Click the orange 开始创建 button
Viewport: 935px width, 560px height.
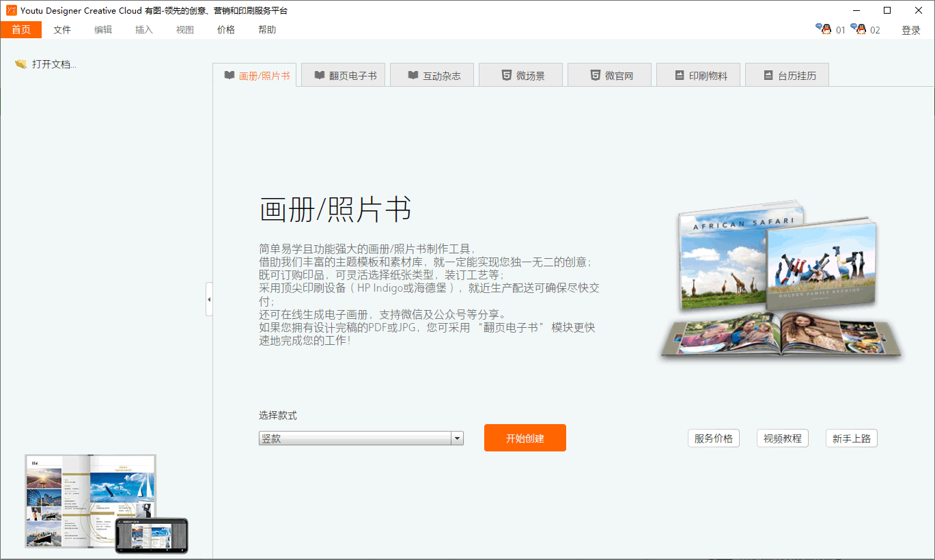[x=525, y=438]
